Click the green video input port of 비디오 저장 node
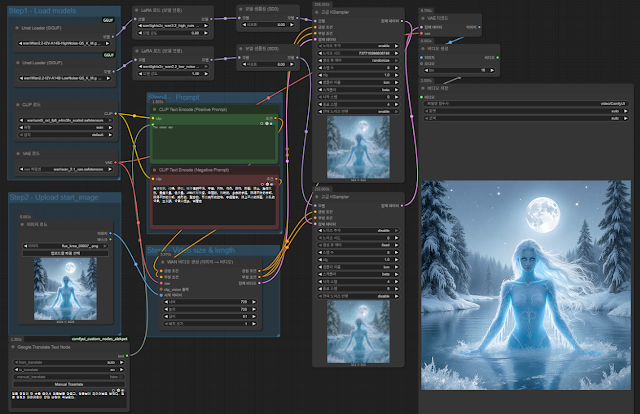 click(422, 97)
